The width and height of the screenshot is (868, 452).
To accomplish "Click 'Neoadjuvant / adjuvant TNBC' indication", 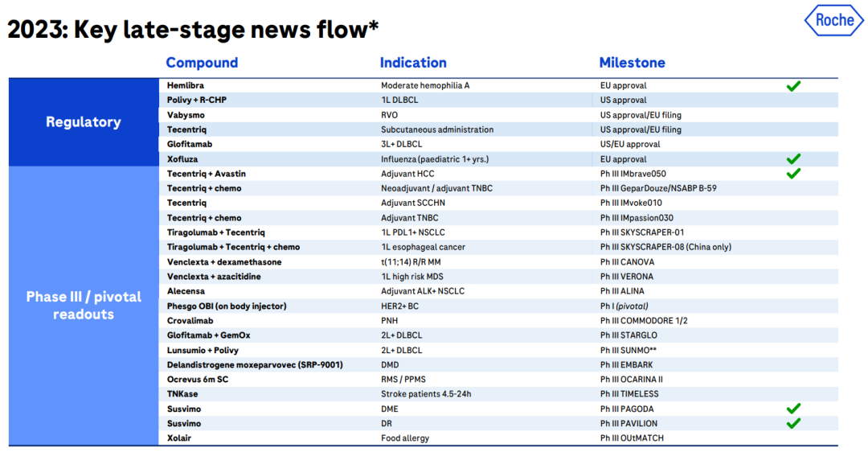I will point(436,188).
